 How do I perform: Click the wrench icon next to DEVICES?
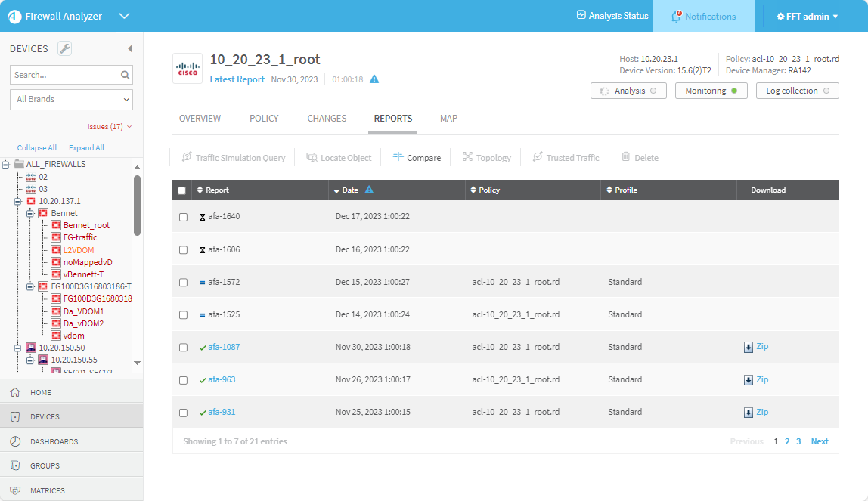[x=65, y=49]
